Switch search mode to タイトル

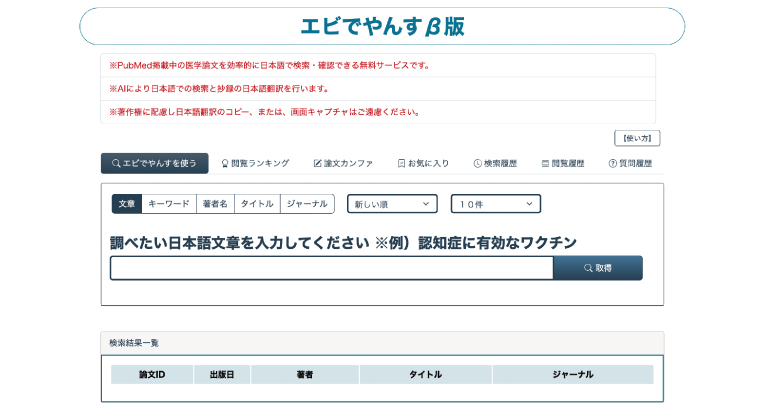pos(257,203)
